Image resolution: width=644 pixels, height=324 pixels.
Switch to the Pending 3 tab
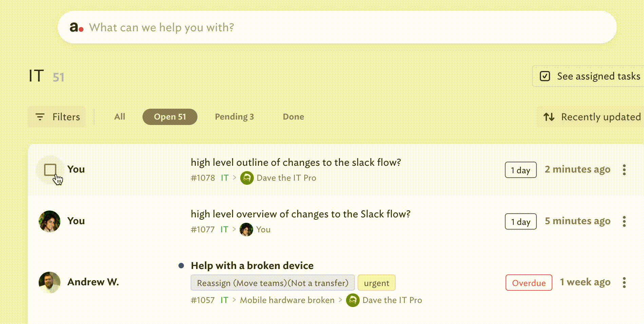click(234, 117)
